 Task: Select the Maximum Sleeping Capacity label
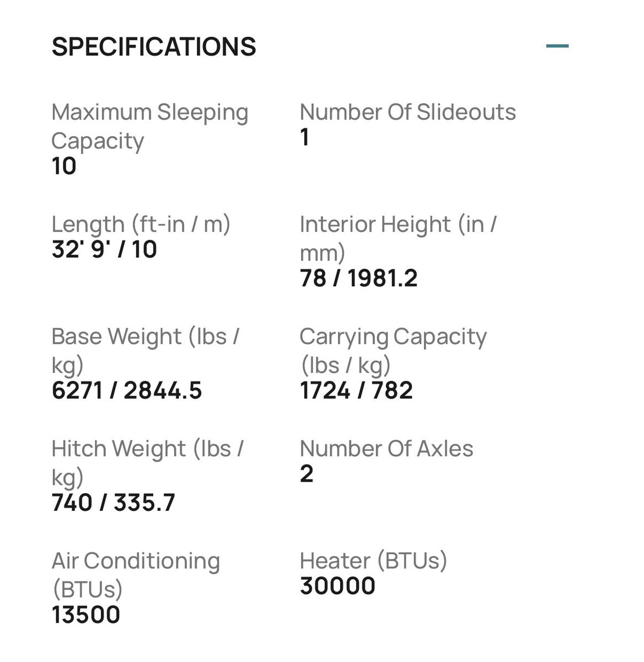pyautogui.click(x=149, y=126)
